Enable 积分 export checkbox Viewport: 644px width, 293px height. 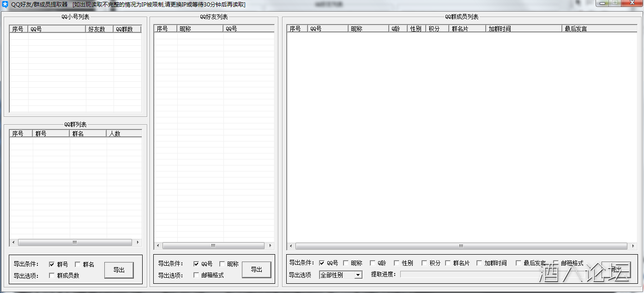point(424,263)
